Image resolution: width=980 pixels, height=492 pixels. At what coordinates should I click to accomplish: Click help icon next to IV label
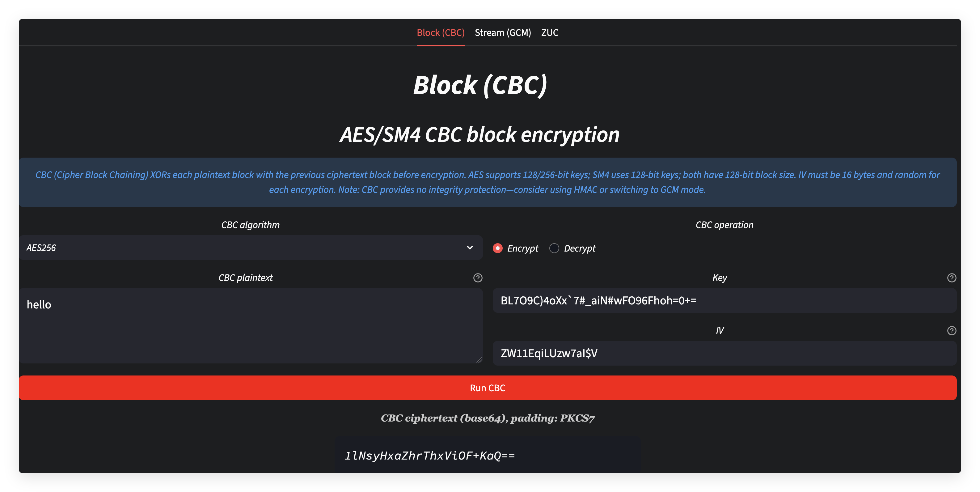click(x=951, y=331)
